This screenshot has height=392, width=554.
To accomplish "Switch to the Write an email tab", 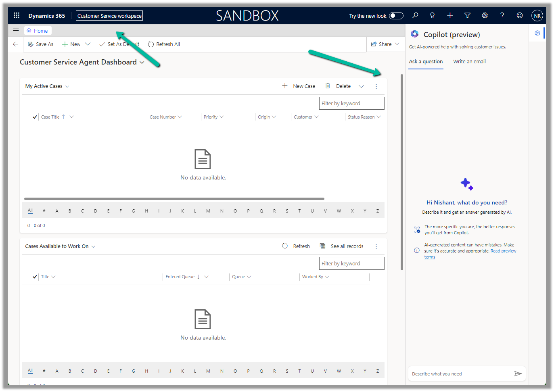I will [469, 62].
